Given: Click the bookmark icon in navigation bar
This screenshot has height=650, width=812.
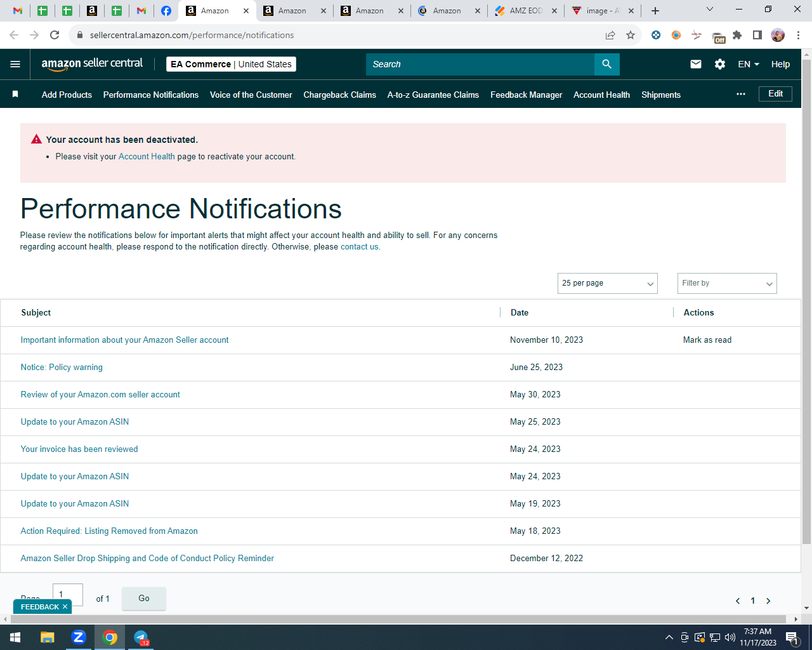Looking at the screenshot, I should click(x=15, y=94).
